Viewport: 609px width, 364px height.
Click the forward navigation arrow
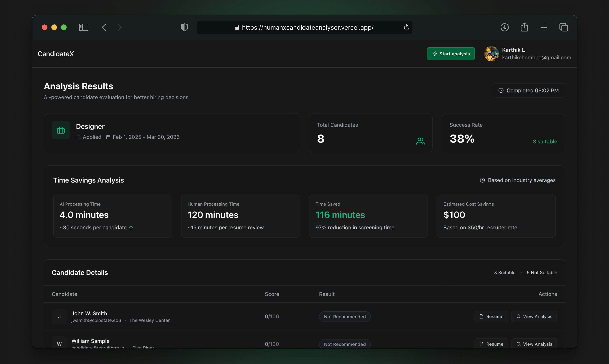(x=120, y=27)
